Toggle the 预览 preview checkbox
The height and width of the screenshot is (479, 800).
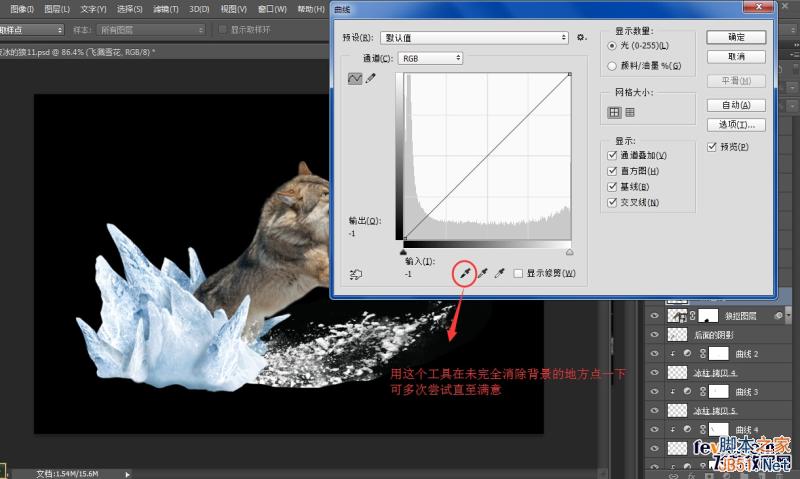coord(712,147)
